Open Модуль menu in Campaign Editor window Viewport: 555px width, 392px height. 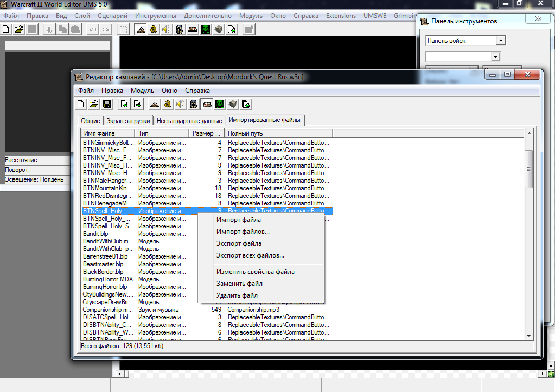coord(142,91)
